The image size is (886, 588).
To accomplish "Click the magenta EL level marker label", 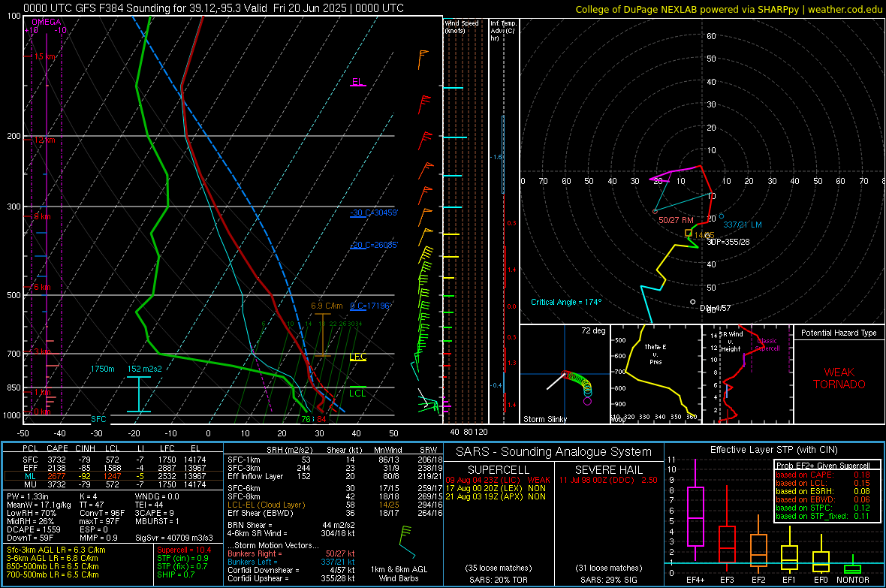I will pyautogui.click(x=357, y=81).
